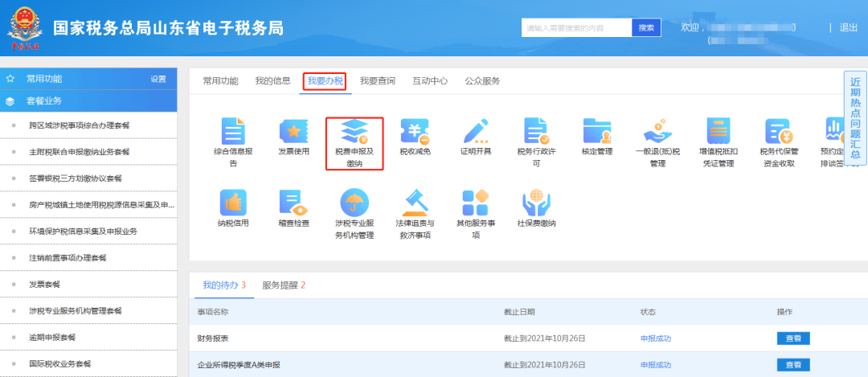Image resolution: width=868 pixels, height=377 pixels.
Task: Open 税务代保管资金收取 icon
Action: [779, 132]
